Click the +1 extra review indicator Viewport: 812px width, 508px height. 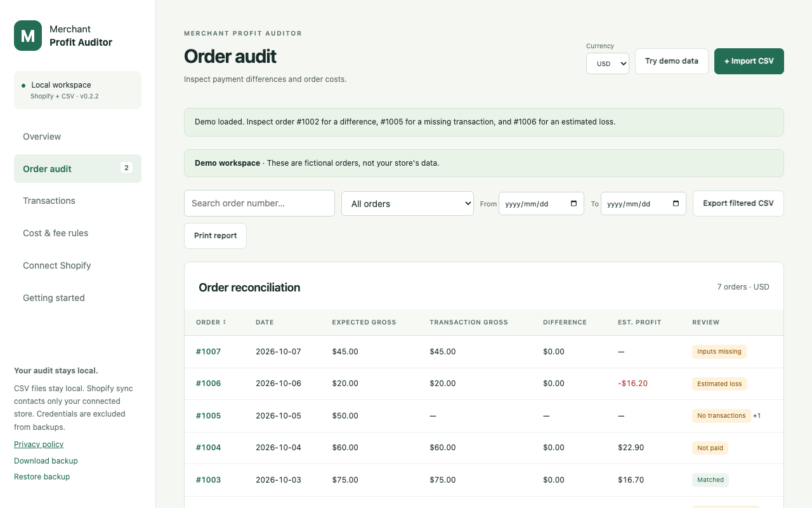pyautogui.click(x=757, y=416)
